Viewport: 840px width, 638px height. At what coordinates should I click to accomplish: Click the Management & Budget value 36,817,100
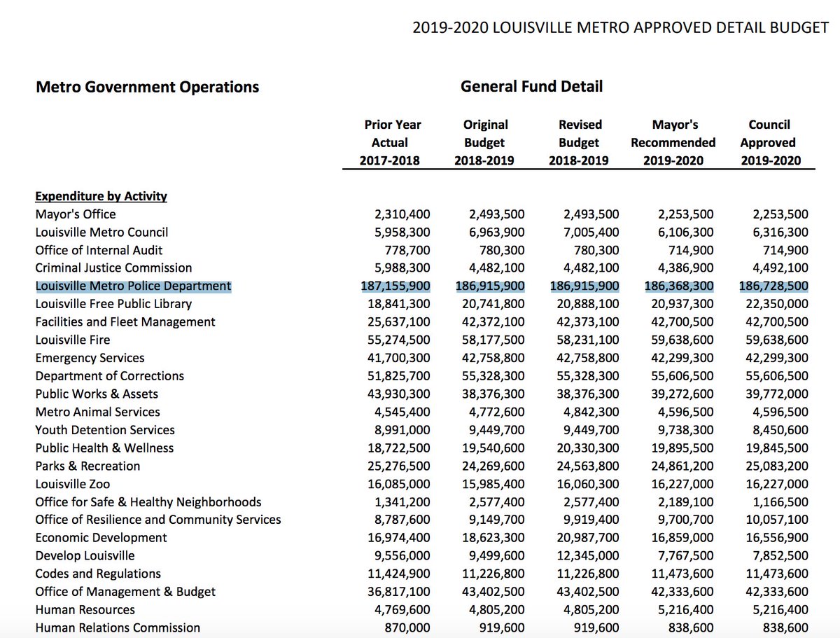[398, 592]
